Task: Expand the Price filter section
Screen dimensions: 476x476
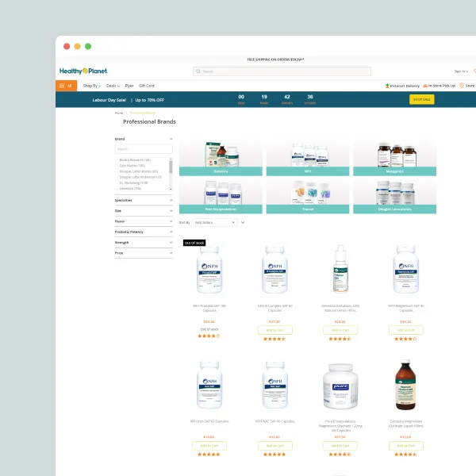Action: 144,253
